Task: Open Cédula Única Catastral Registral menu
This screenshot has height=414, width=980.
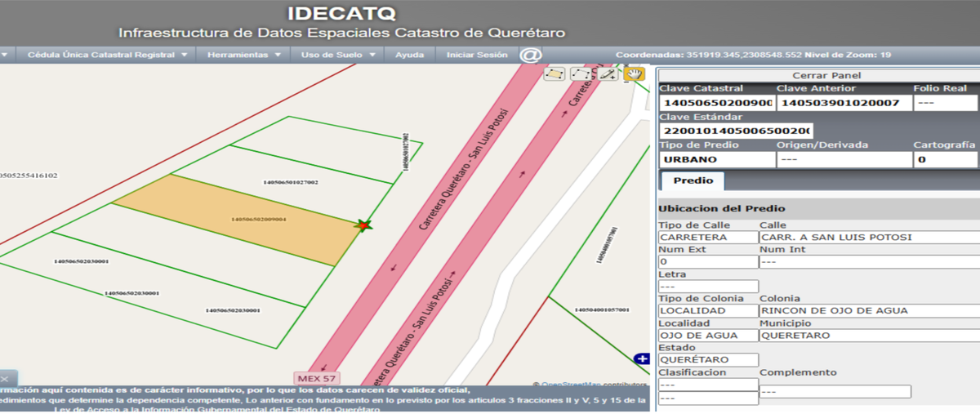Action: pyautogui.click(x=108, y=55)
